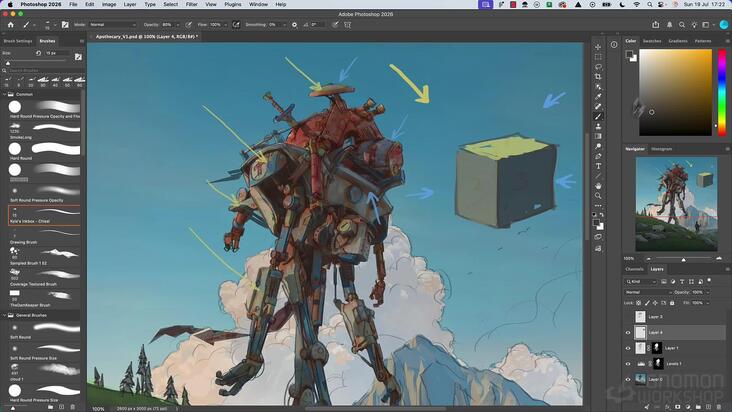Select the Lasso tool
The height and width of the screenshot is (412, 732).
click(598, 67)
